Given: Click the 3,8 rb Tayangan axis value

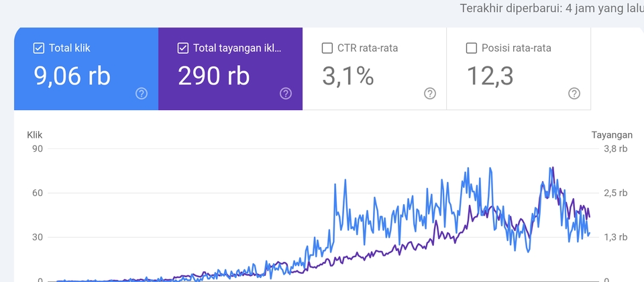Looking at the screenshot, I should pyautogui.click(x=616, y=149).
